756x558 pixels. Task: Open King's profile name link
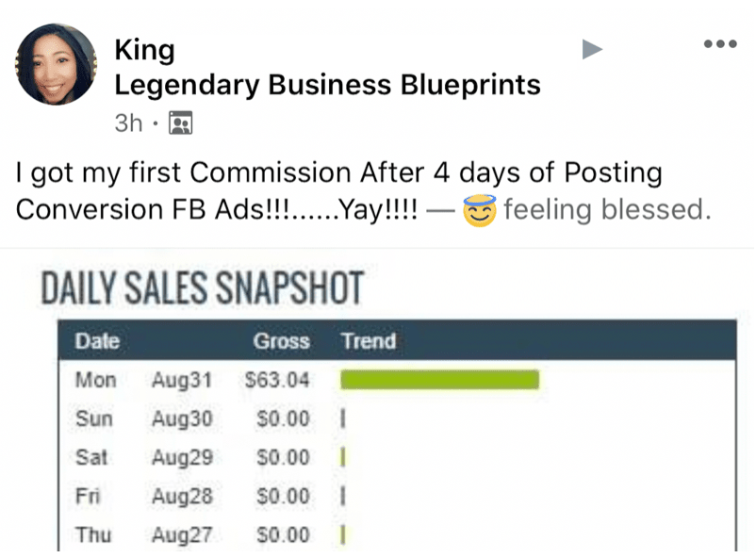point(144,50)
